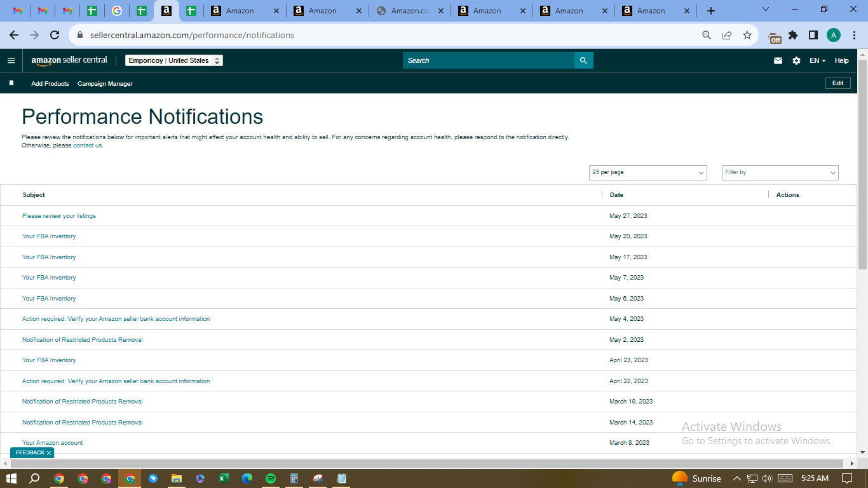This screenshot has height=488, width=868.
Task: Click the Date column header
Action: 616,195
